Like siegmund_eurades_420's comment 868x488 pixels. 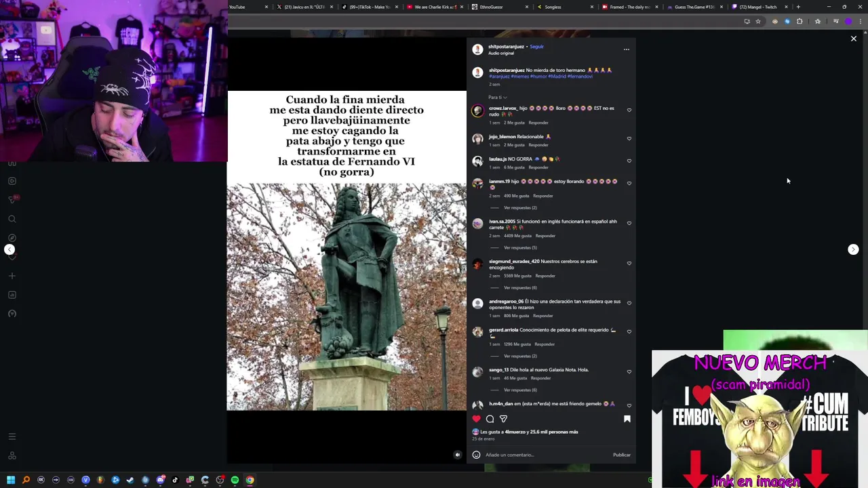click(629, 263)
